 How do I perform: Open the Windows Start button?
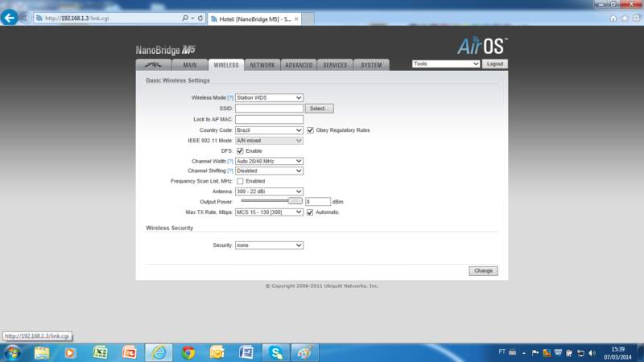click(12, 352)
